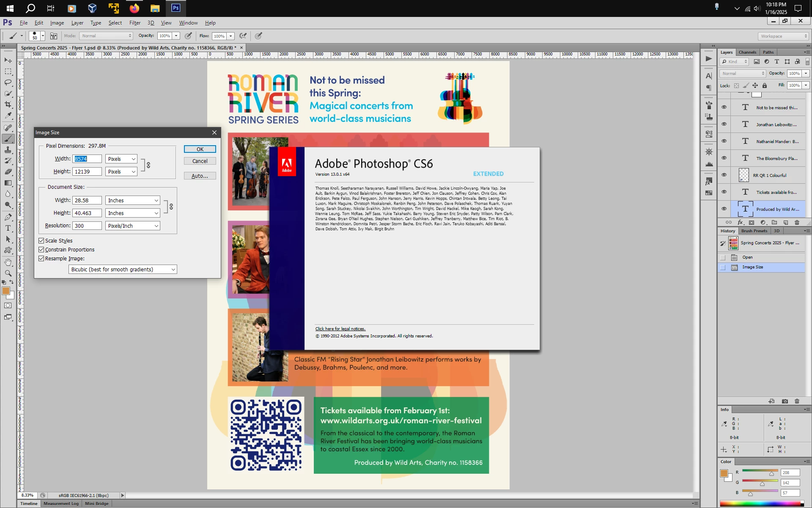Image resolution: width=812 pixels, height=508 pixels.
Task: Select the Crop tool
Action: pos(8,104)
